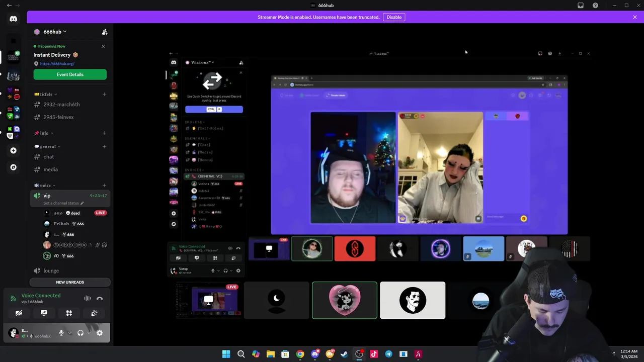
Task: Dismiss the Instant Delivery event banner
Action: click(103, 46)
